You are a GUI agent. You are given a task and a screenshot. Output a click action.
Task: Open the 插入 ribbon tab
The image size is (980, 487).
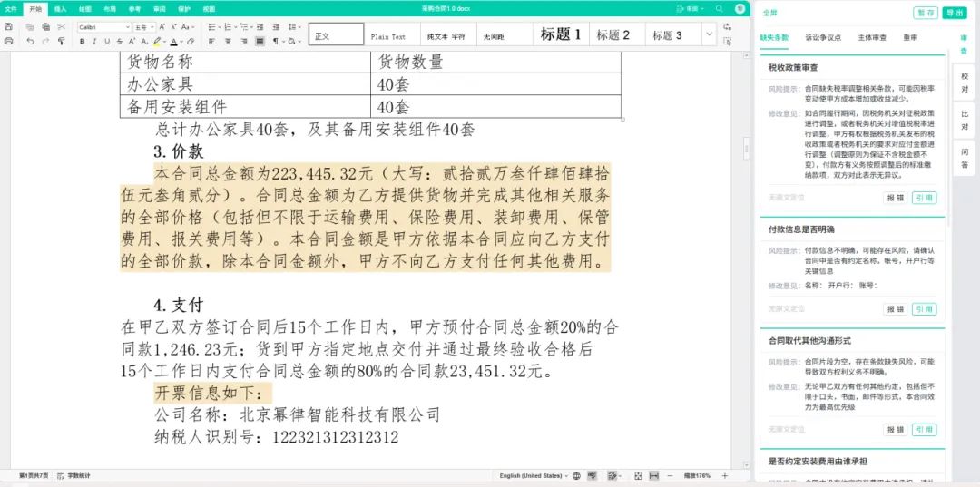pos(60,8)
